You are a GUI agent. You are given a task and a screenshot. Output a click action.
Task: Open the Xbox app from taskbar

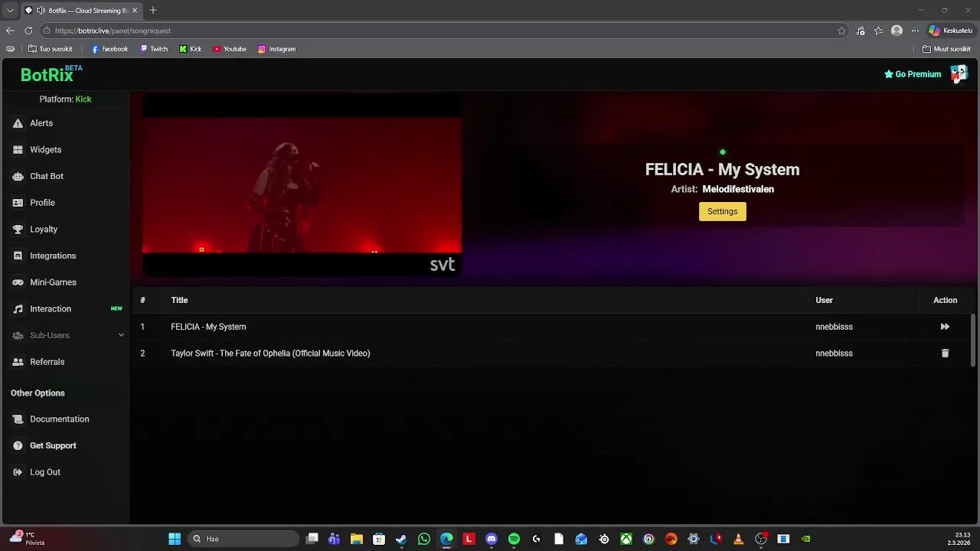click(x=626, y=540)
